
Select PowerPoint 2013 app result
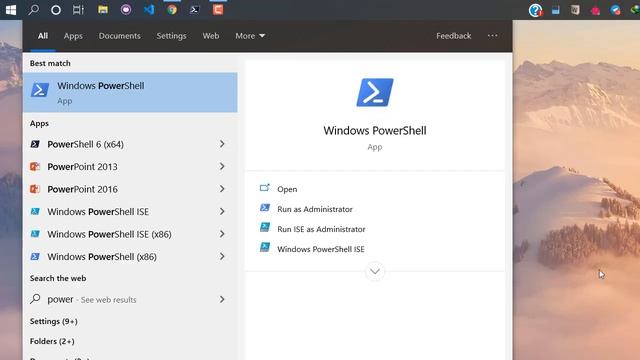click(x=130, y=167)
